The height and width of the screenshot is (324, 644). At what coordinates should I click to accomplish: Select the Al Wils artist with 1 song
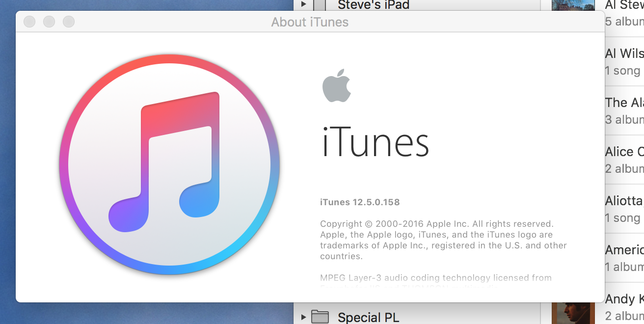624,61
